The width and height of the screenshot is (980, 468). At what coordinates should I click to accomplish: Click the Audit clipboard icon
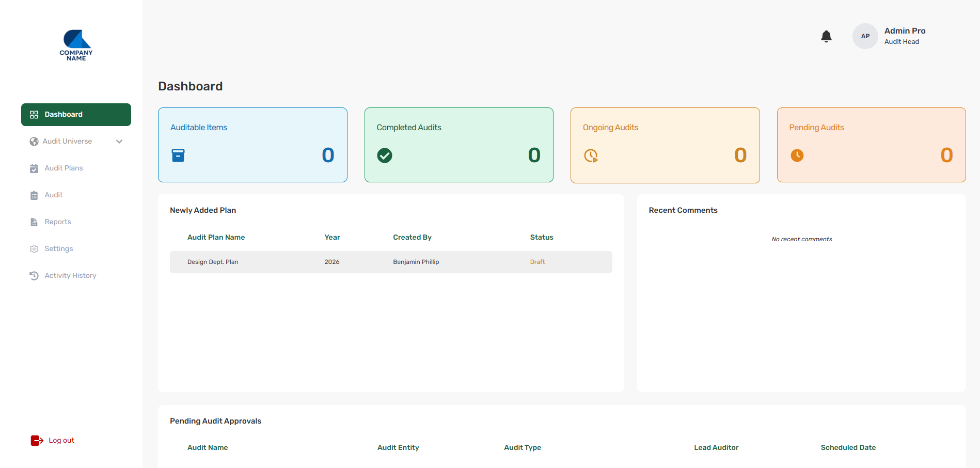34,195
